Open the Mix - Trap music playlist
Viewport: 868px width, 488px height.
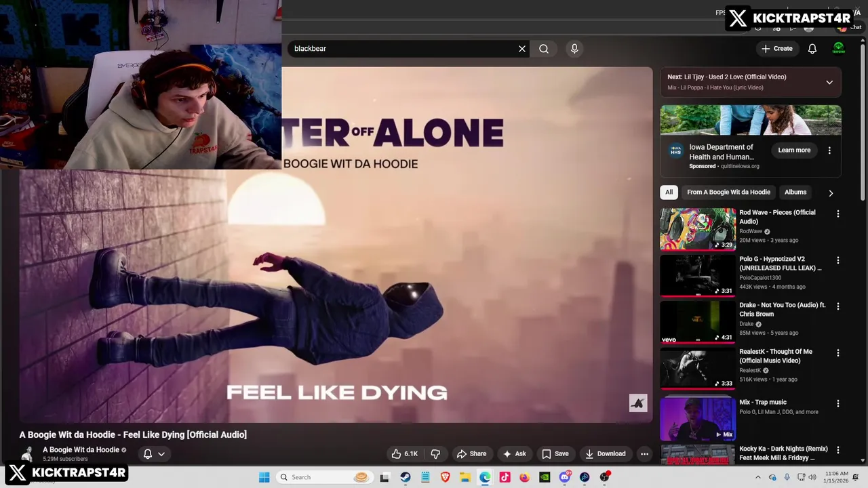pos(698,419)
